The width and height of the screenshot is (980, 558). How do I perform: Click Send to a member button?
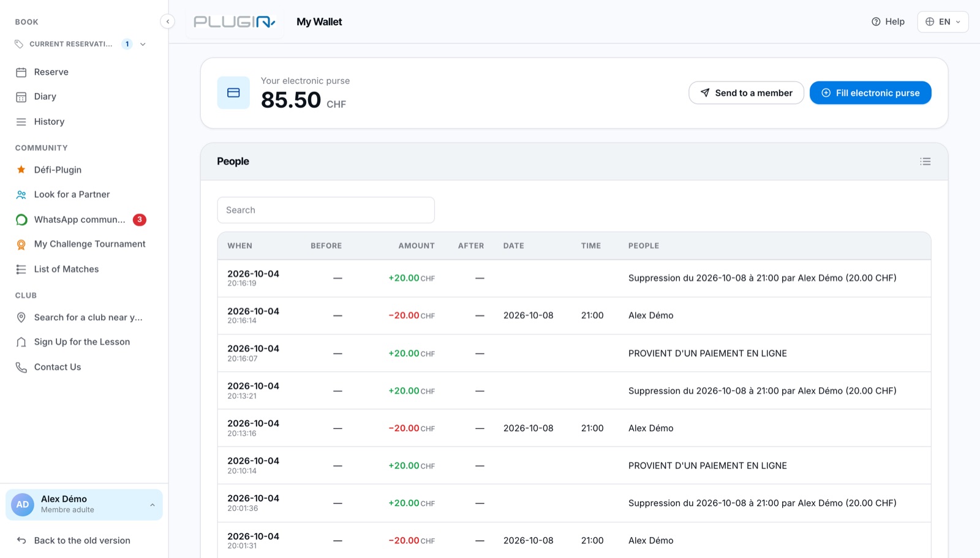(x=746, y=93)
